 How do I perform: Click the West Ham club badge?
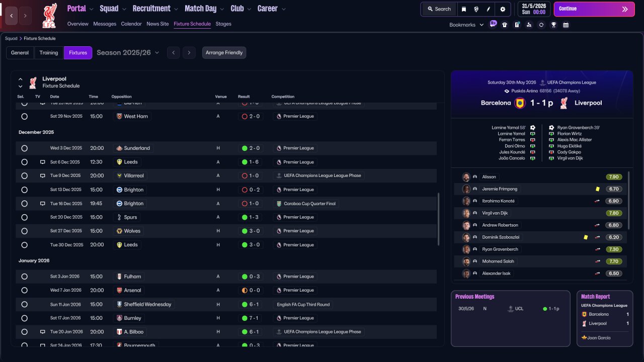point(119,116)
